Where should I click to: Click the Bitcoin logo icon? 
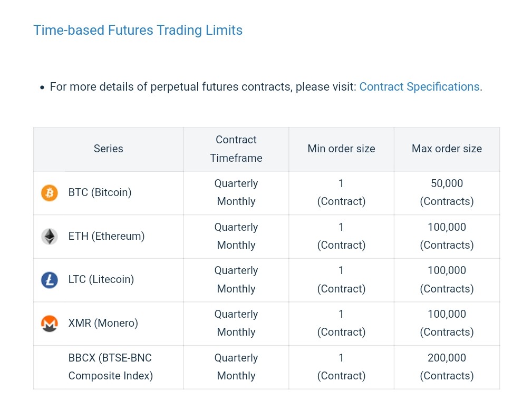50,193
